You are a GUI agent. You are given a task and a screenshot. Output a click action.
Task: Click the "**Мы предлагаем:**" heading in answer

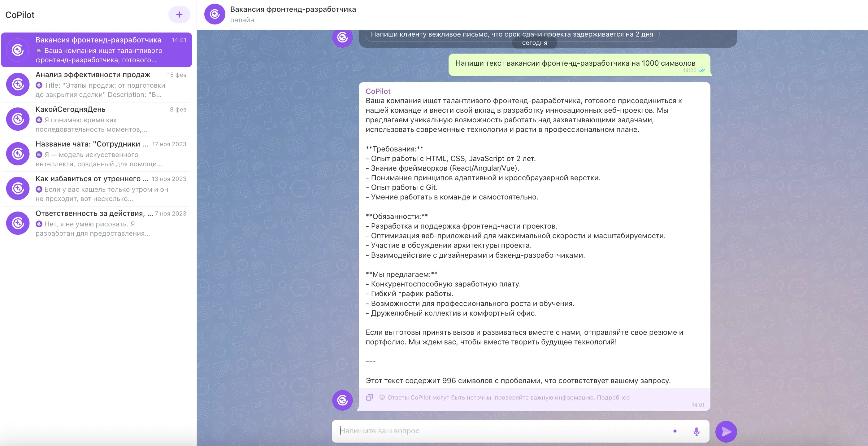401,274
